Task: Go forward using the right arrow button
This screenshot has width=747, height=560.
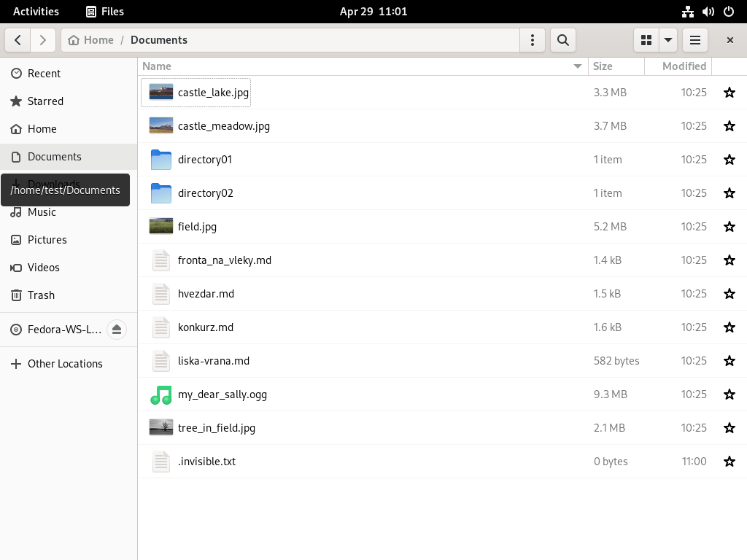Action: [43, 40]
